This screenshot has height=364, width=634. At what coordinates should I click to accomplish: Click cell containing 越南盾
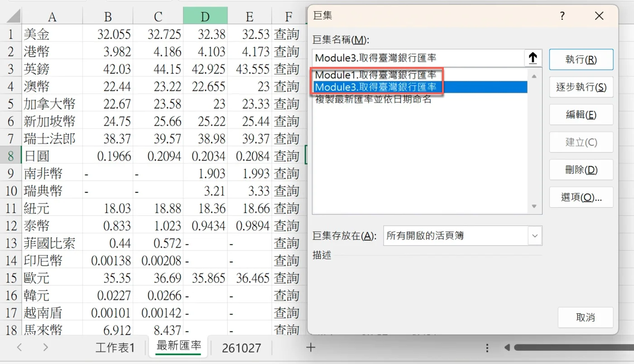(52, 313)
